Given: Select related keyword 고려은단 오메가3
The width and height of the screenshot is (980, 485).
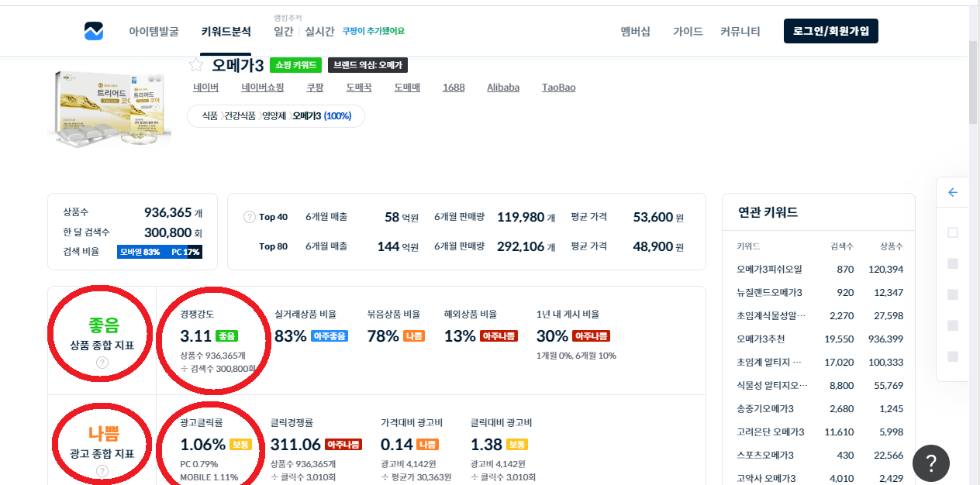Looking at the screenshot, I should point(770,432).
